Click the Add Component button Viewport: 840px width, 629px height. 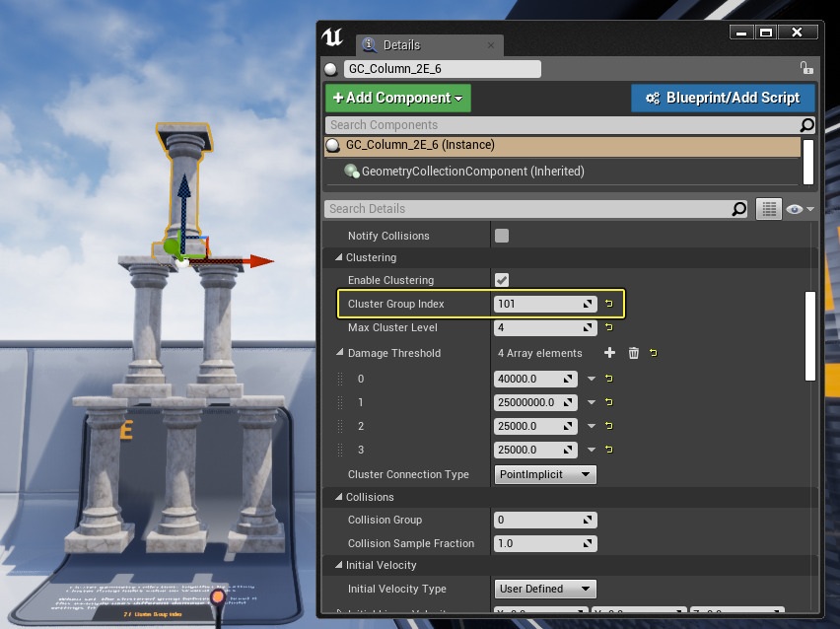[398, 98]
